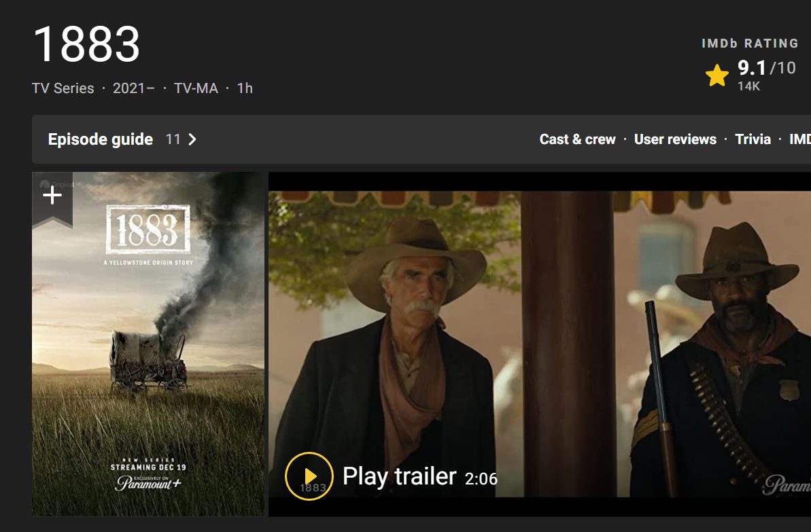Click the TV Series label
Image resolution: width=811 pixels, height=532 pixels.
pos(63,88)
